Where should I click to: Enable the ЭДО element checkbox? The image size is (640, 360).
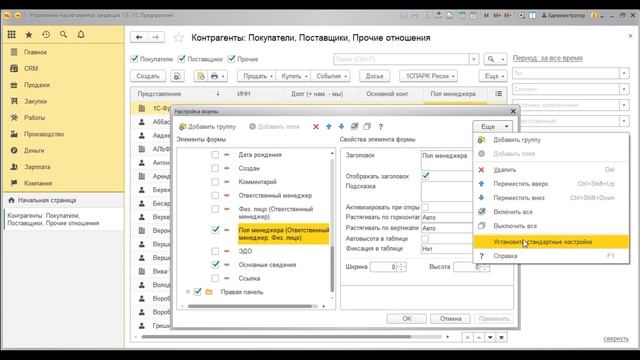point(215,251)
